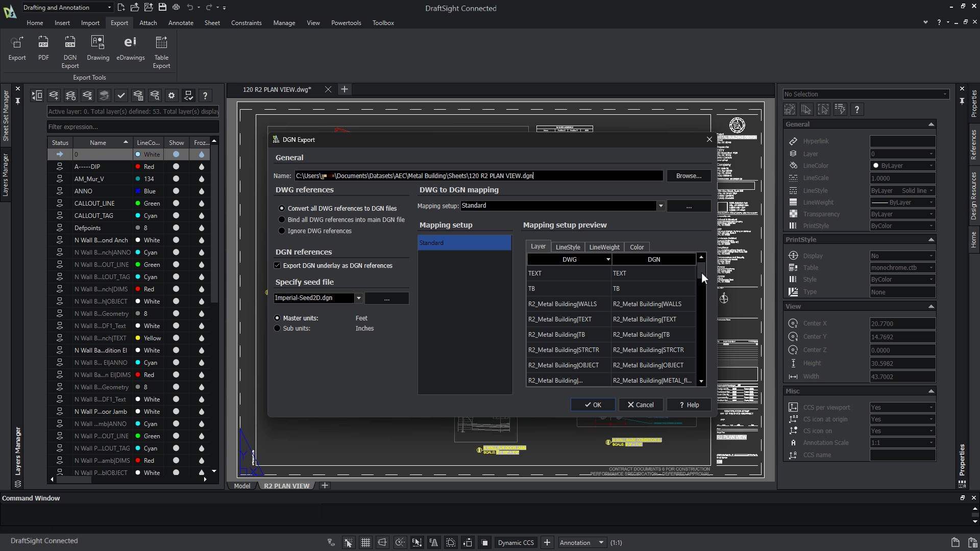The height and width of the screenshot is (551, 980).
Task: Expand the Imperial-Seed2D.dgn seed file dropdown
Action: click(359, 298)
